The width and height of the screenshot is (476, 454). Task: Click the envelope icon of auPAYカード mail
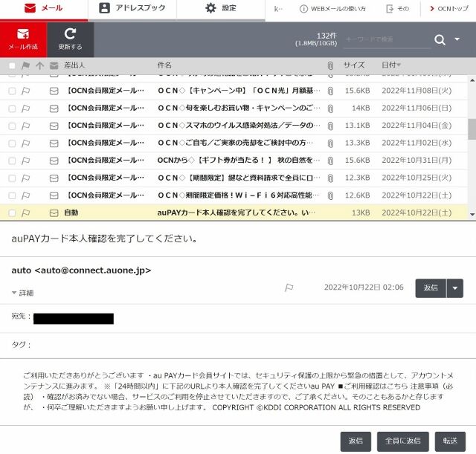(54, 213)
